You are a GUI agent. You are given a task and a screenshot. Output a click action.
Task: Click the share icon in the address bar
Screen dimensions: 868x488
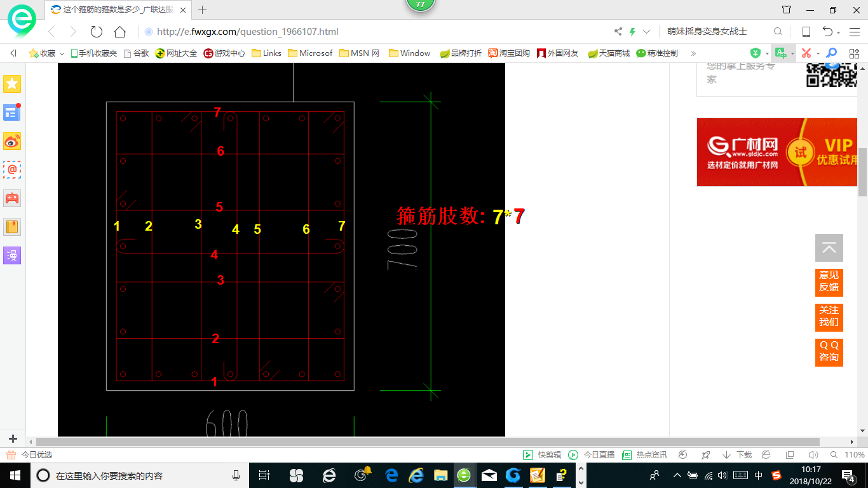point(618,32)
